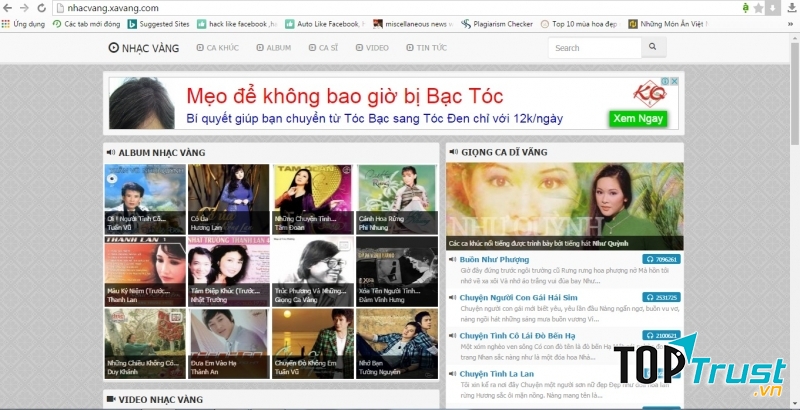Screen dimensions: 800x410
Task: Open the ALBUM menu item
Action: point(274,47)
